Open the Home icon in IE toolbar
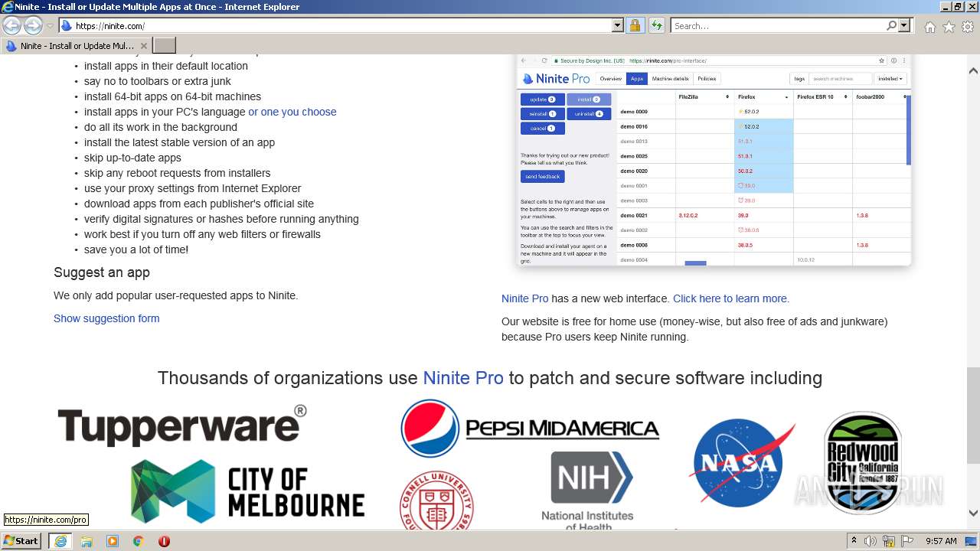980x551 pixels. 929,27
